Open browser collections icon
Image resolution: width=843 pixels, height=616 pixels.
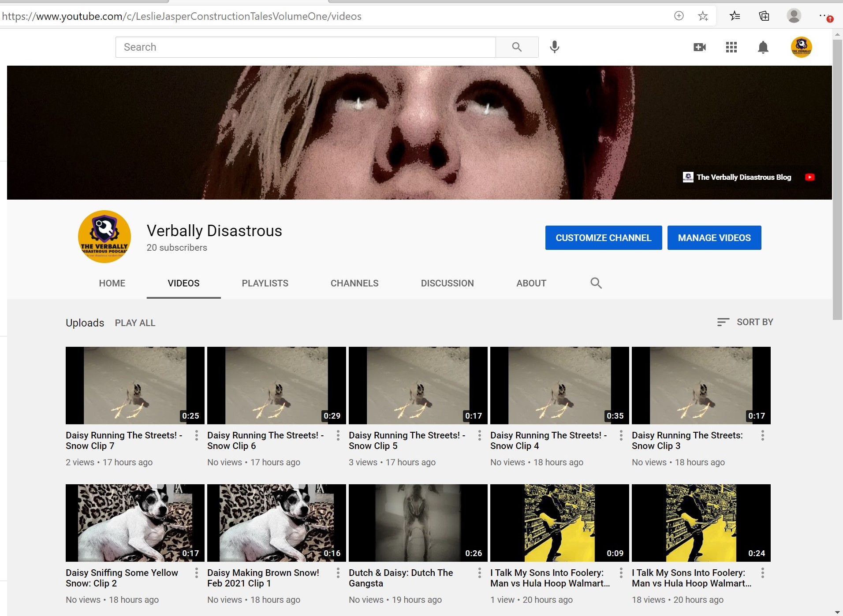pos(764,16)
